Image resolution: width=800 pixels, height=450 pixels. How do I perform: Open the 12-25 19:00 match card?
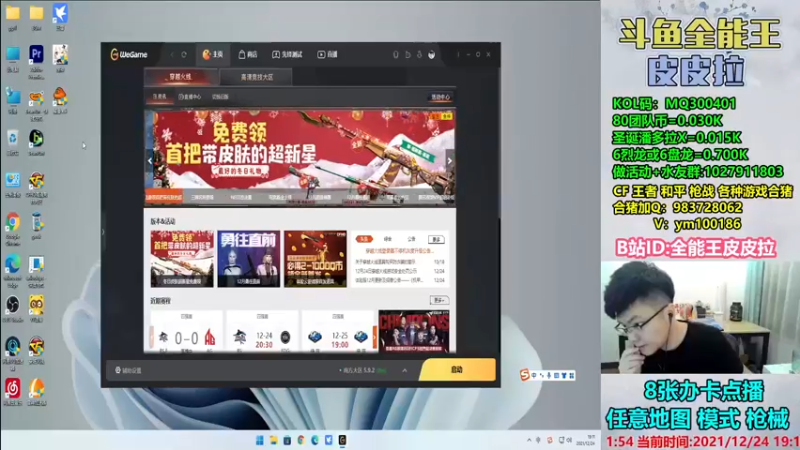tap(338, 332)
